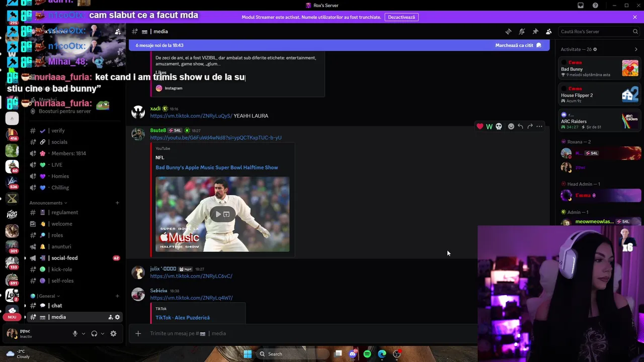The image size is (644, 362).
Task: Add heart reaction to 8sute8's message
Action: 480,127
